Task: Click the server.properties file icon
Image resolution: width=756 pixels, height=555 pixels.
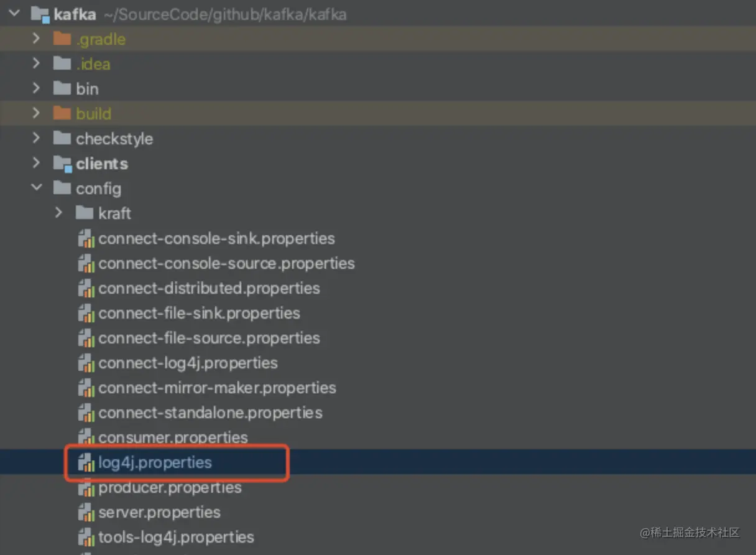Action: pyautogui.click(x=86, y=512)
